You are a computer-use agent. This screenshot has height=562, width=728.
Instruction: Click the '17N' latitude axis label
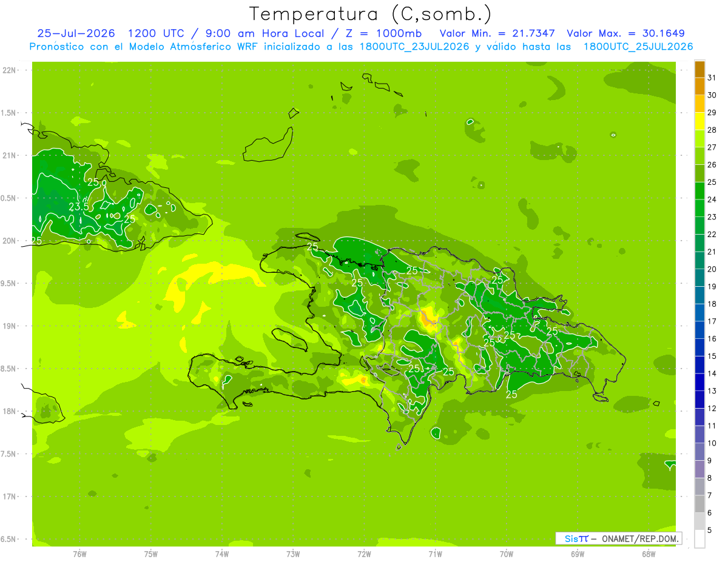pos(9,497)
